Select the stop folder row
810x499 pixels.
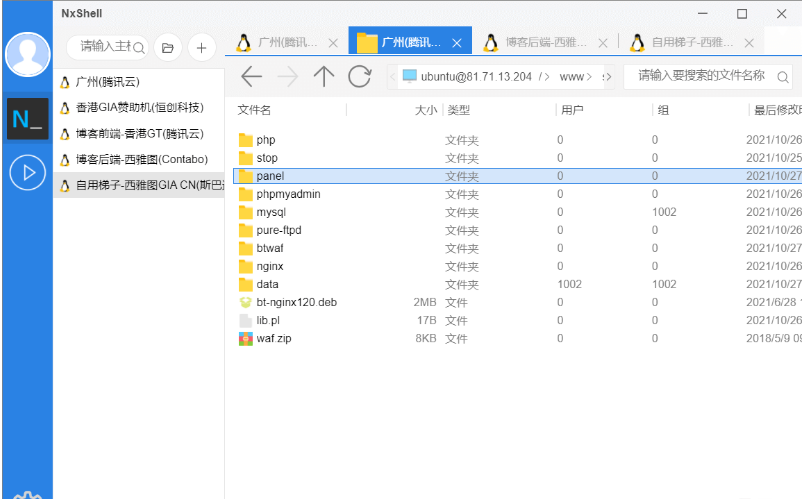click(x=518, y=158)
